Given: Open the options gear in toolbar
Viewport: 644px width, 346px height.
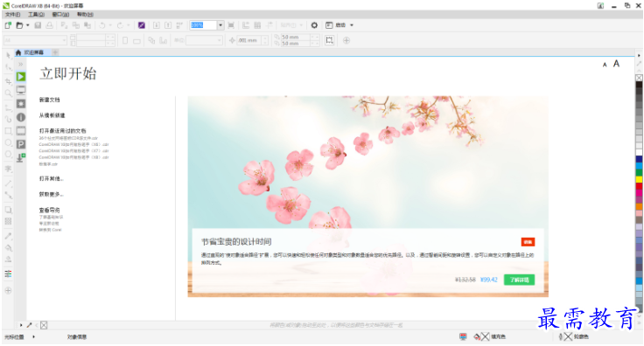Looking at the screenshot, I should (314, 25).
